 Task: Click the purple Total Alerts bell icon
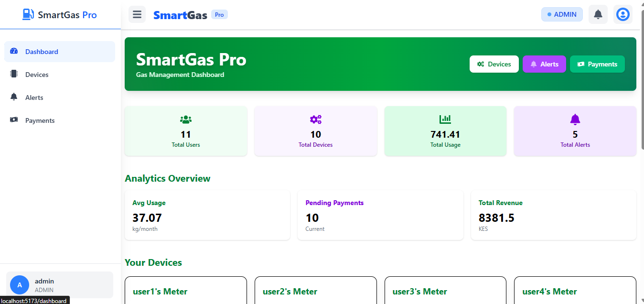click(x=575, y=119)
